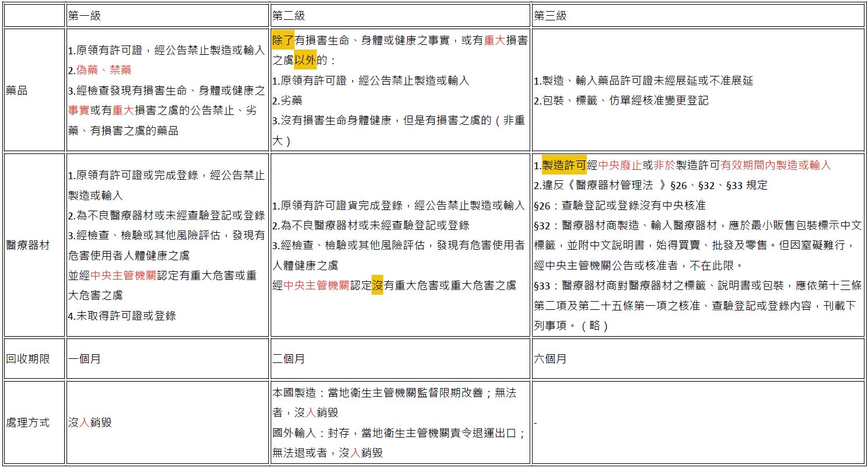Select the 第二級 column header cell
Image resolution: width=868 pixels, height=468 pixels.
[x=289, y=16]
